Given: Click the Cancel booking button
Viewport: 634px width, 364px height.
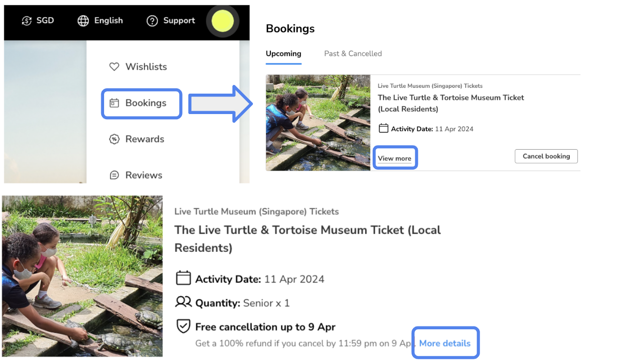Looking at the screenshot, I should coord(546,156).
